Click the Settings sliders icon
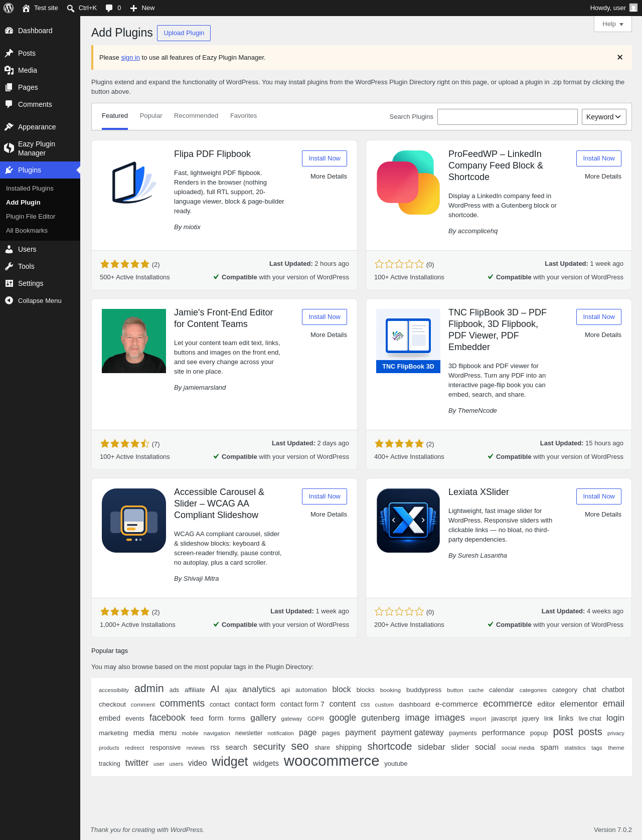 click(9, 283)
